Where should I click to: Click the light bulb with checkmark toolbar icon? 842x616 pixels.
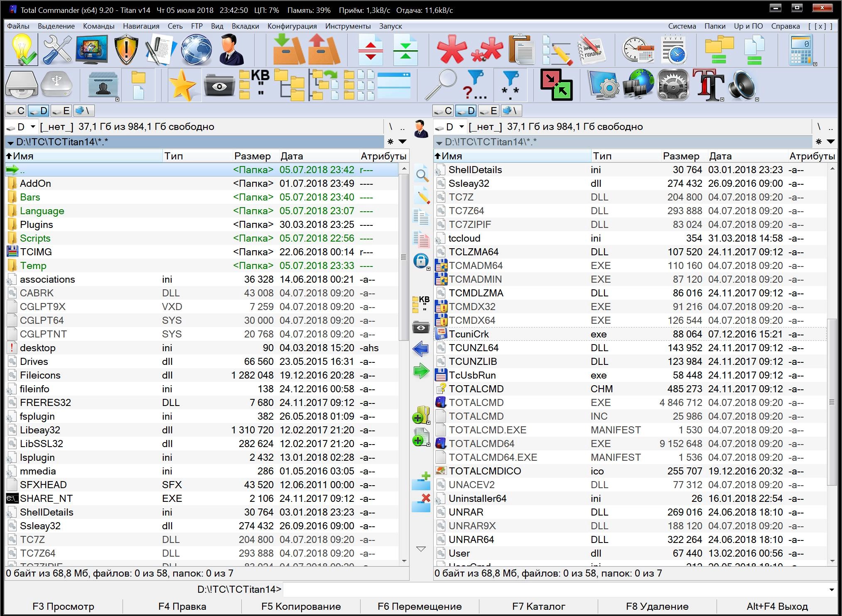[x=22, y=50]
